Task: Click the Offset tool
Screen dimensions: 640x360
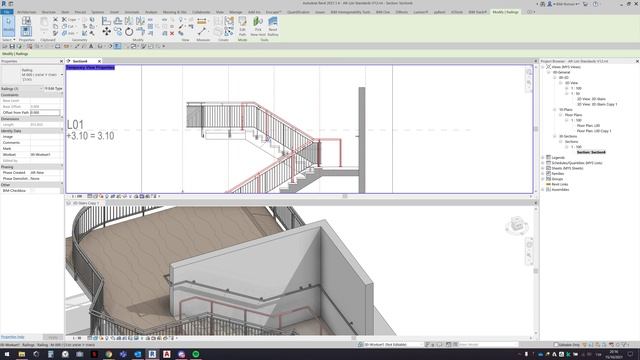Action: pos(118,20)
